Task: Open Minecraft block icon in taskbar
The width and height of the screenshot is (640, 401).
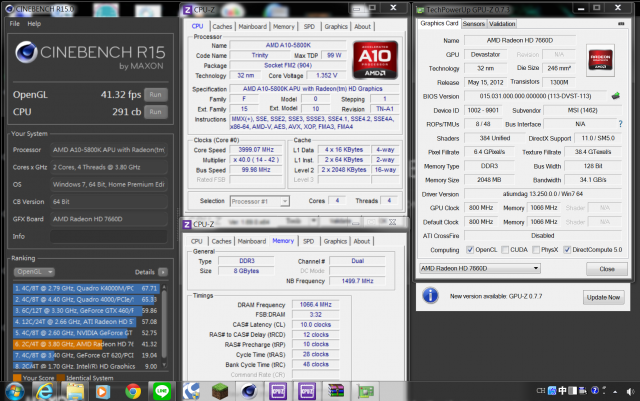Action: click(x=220, y=392)
